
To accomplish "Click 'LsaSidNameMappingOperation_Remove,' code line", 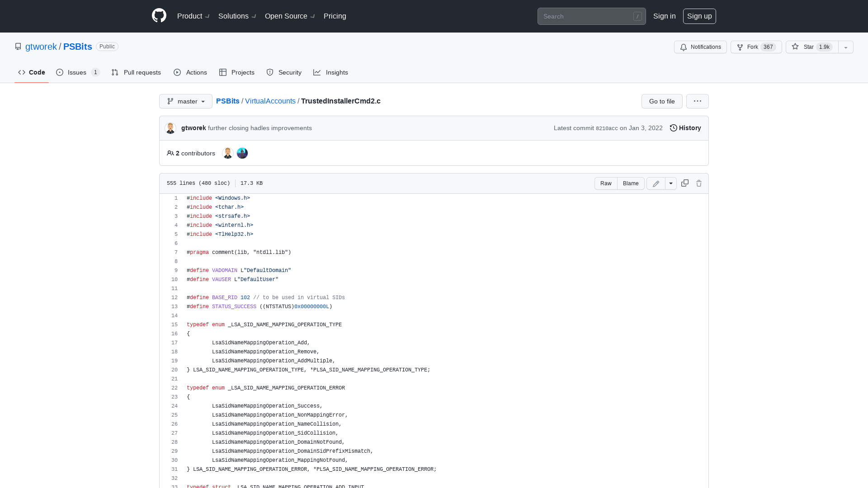I will coord(266,352).
